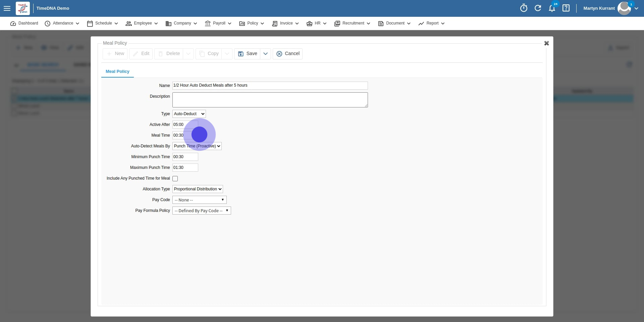Expand the Save button's chevron options
This screenshot has width=644, height=322.
[x=265, y=54]
